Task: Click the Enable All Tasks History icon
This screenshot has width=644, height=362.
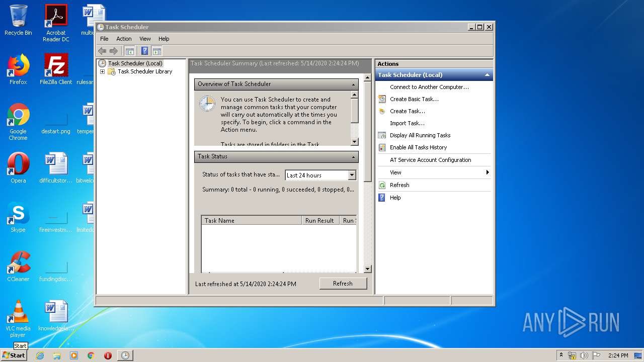Action: [x=382, y=147]
